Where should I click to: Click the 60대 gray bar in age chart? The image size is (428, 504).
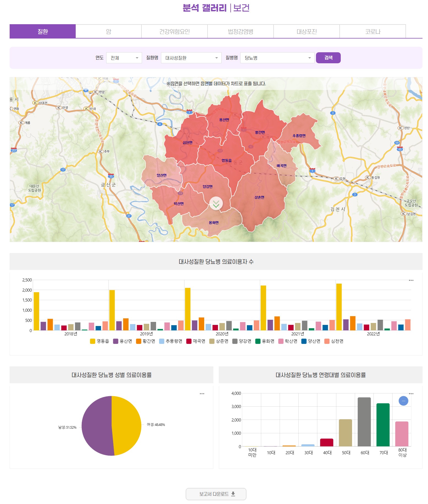pos(364,422)
